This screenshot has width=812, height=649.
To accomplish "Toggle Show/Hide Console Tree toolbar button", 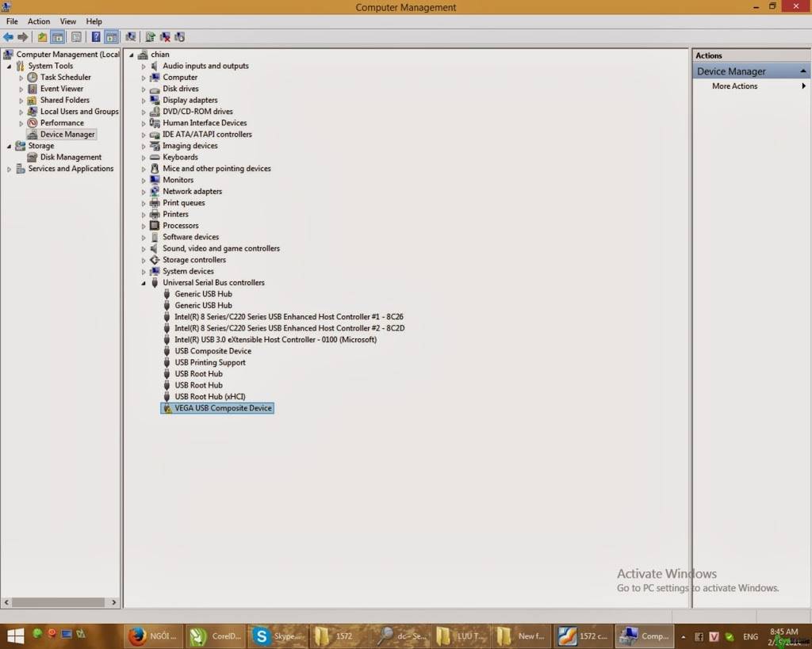I will pyautogui.click(x=57, y=36).
